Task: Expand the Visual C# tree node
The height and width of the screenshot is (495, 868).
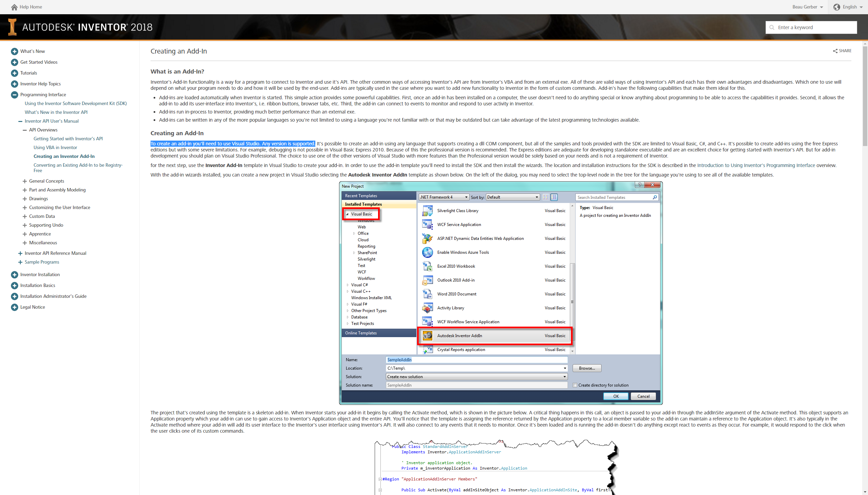Action: (347, 285)
